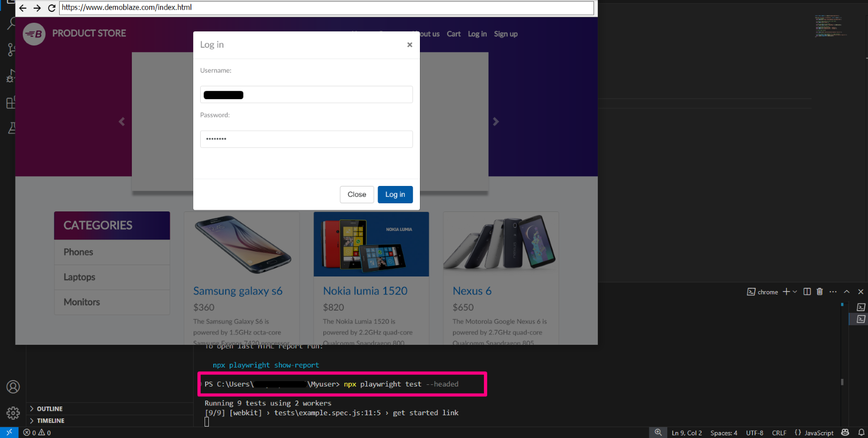Screen dimensions: 868x438
Task: Go to previous carousel slide
Action: (122, 121)
